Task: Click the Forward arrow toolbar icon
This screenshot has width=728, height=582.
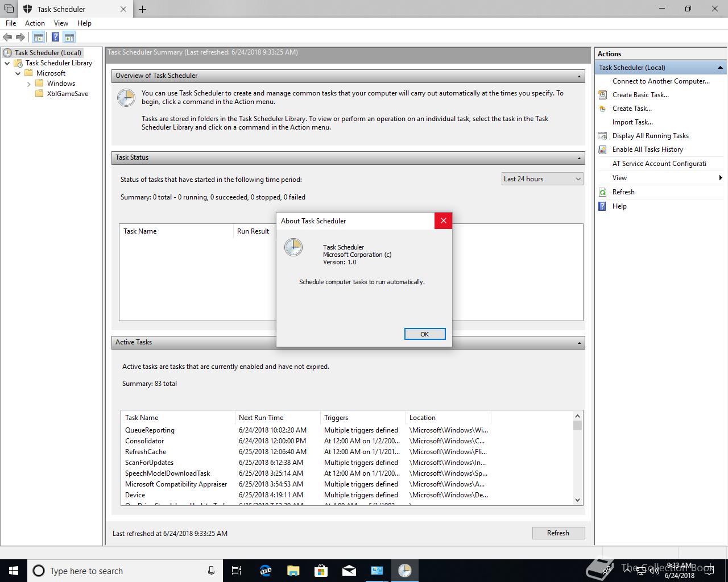Action: pyautogui.click(x=20, y=38)
